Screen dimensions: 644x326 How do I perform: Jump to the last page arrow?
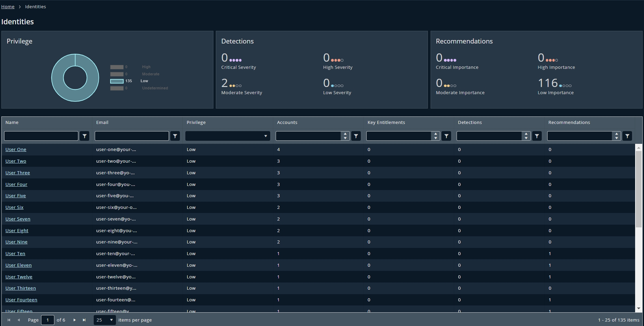coord(84,320)
